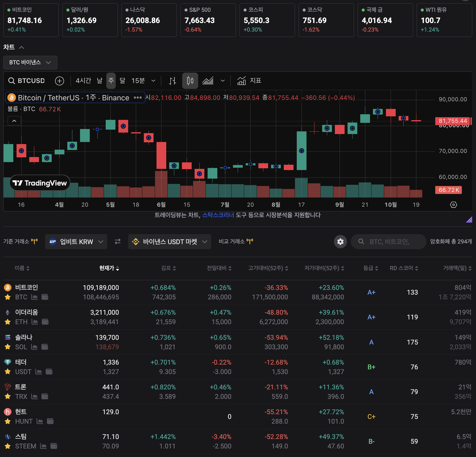The image size is (476, 457).
Task: Open chart settings hexagon icon
Action: (454, 205)
